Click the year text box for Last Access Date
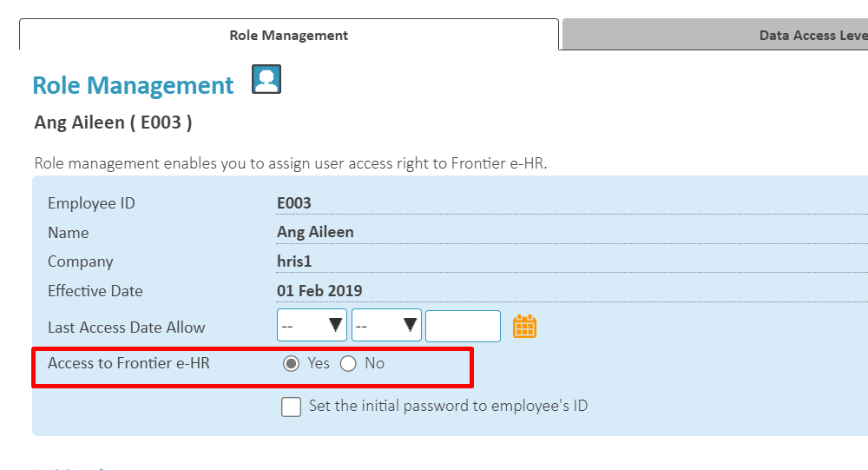The image size is (868, 470). 463,326
